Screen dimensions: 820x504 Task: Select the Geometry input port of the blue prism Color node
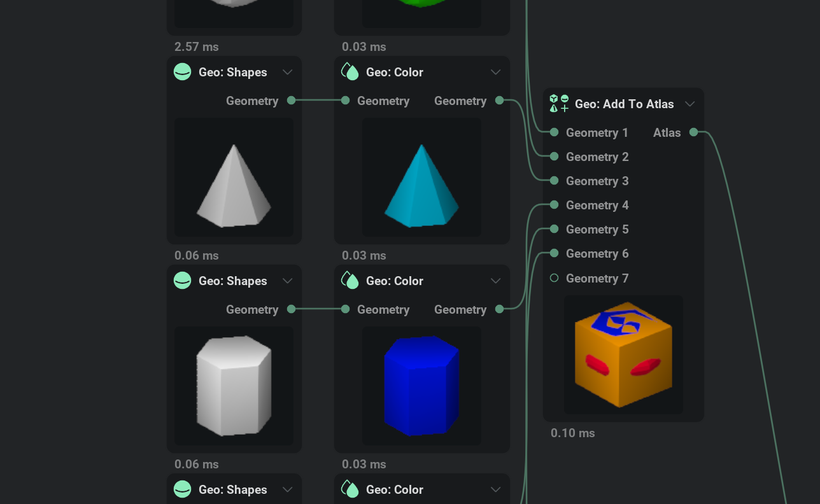(345, 309)
